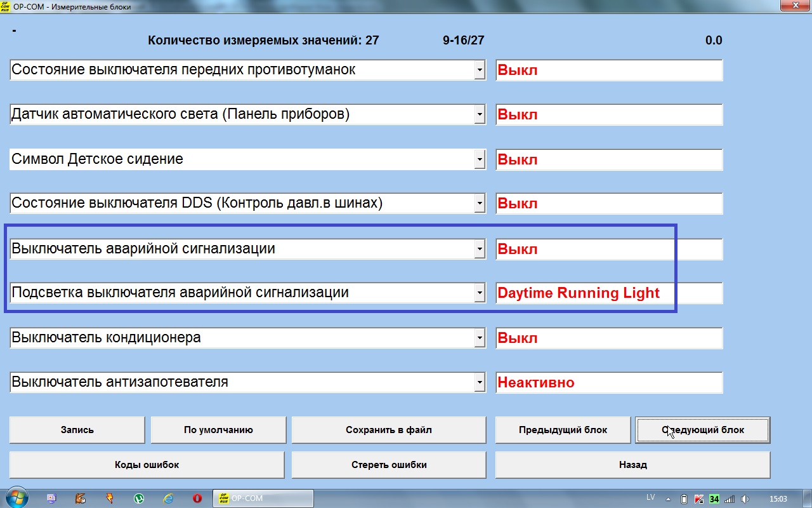The image size is (812, 508).
Task: Open the Windows Start menu
Action: (16, 498)
